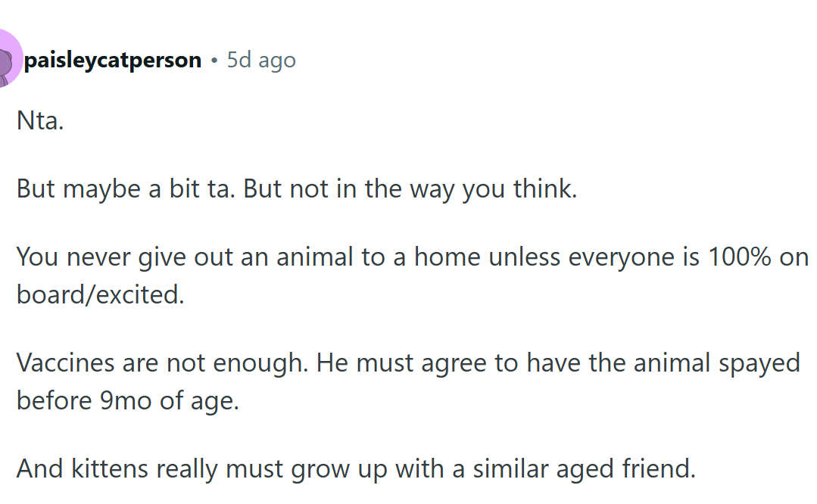The width and height of the screenshot is (817, 504).
Task: Open the paisleycatperson profile link
Action: click(113, 61)
